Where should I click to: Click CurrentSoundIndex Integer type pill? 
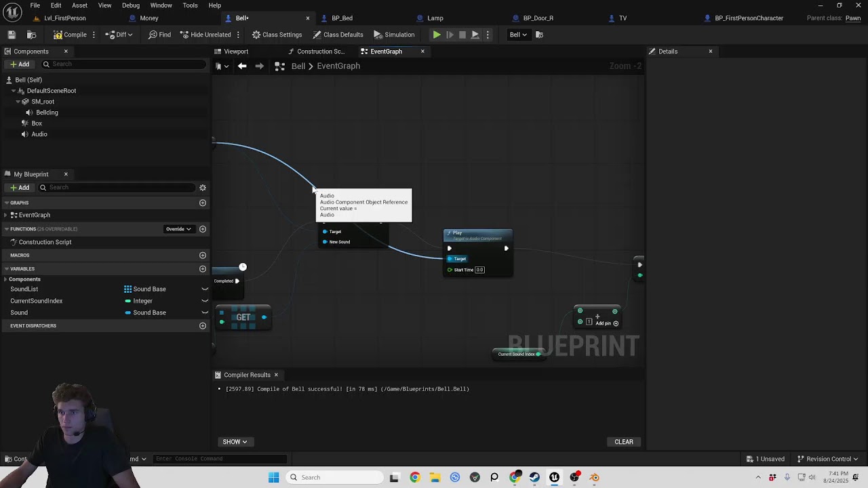tap(128, 301)
